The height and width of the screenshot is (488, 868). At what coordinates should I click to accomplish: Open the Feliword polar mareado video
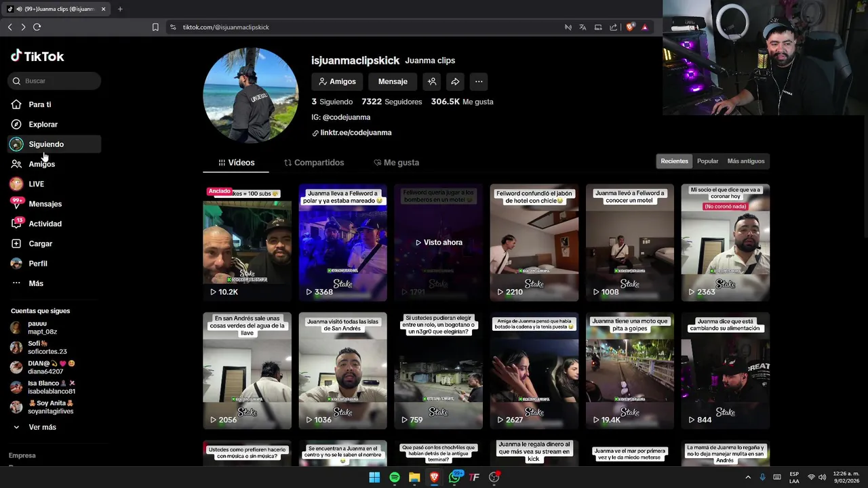tap(343, 243)
